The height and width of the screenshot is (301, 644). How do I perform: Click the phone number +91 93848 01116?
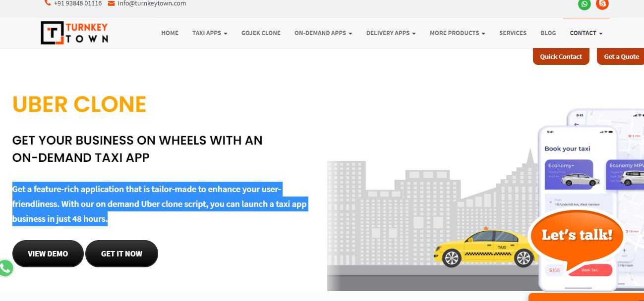coord(78,3)
